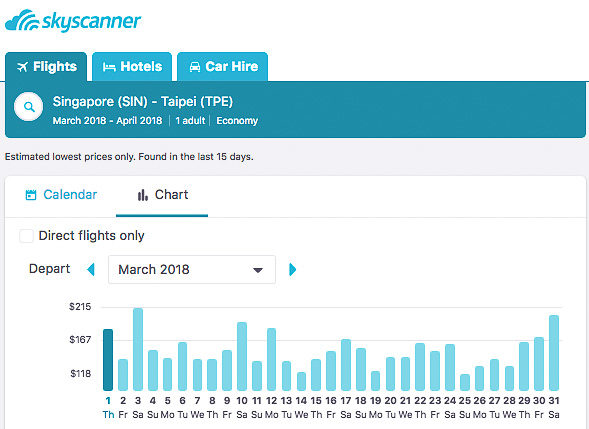Viewport: 589px width, 429px height.
Task: Select the dark bar for March 1
Action: [108, 360]
